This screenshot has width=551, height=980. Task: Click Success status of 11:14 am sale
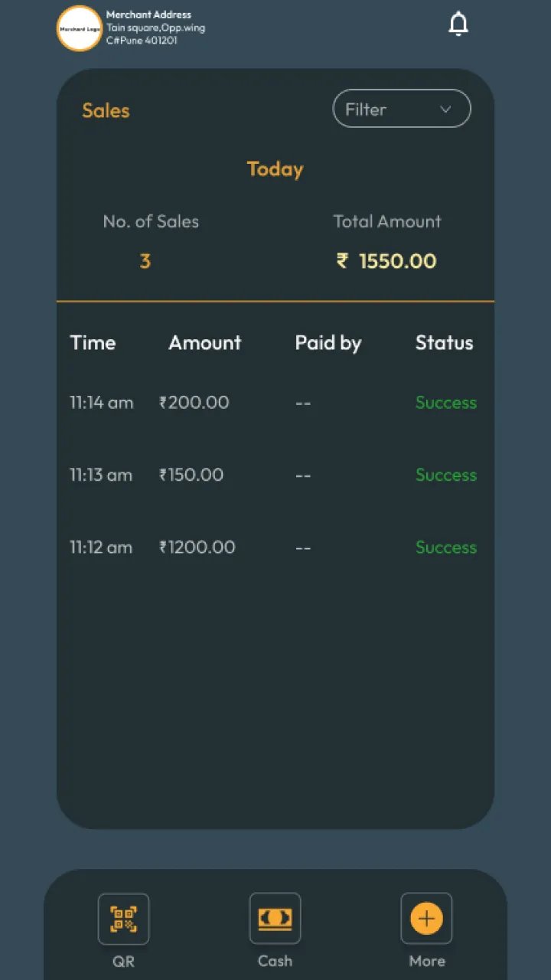[x=445, y=403]
